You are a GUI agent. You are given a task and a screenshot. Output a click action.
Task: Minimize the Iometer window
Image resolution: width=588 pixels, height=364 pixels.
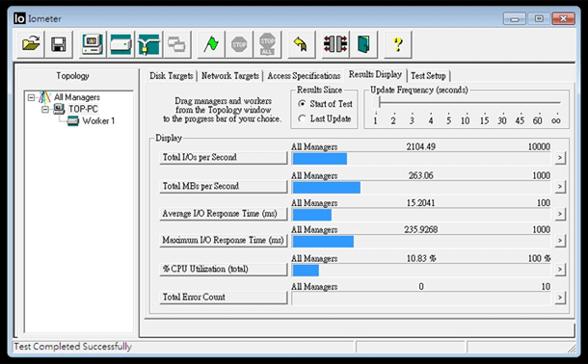coord(515,18)
